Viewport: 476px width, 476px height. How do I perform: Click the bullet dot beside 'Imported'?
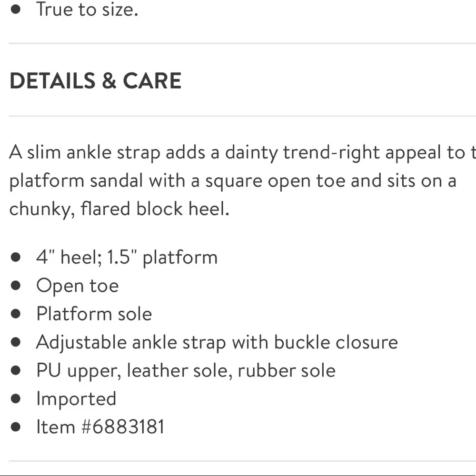(x=16, y=398)
